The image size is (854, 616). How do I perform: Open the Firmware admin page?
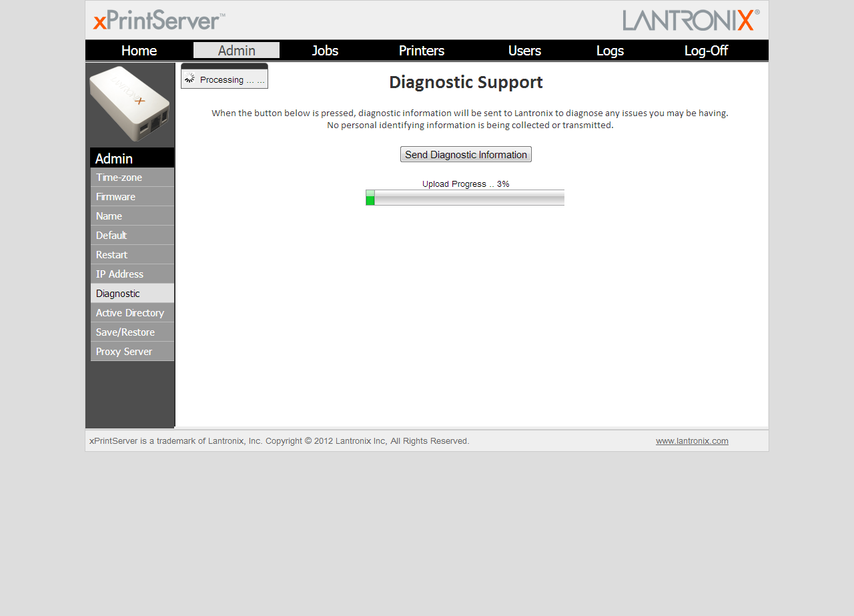[132, 197]
